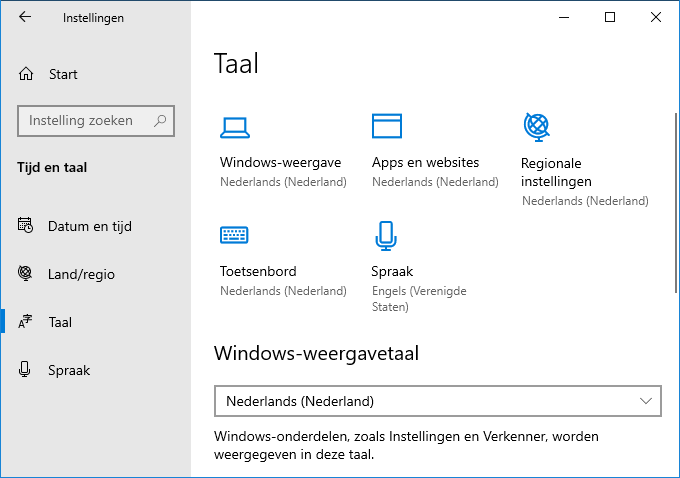Click the Windows-weergave laptop icon
The image size is (680, 478).
pos(235,128)
